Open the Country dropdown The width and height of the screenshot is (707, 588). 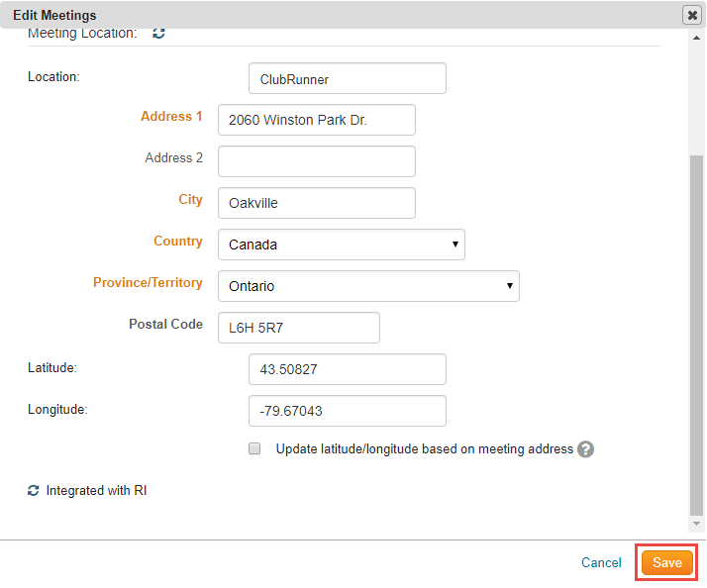coord(341,245)
